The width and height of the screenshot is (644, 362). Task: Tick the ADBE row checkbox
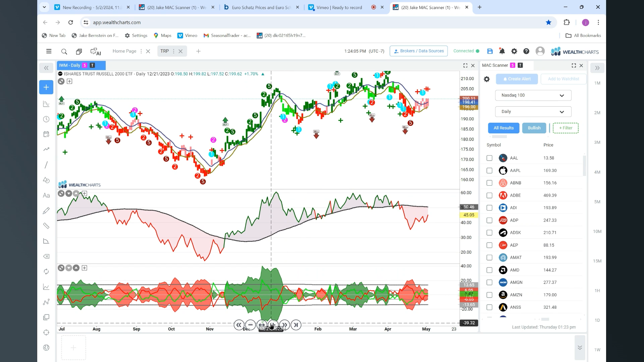pyautogui.click(x=489, y=195)
